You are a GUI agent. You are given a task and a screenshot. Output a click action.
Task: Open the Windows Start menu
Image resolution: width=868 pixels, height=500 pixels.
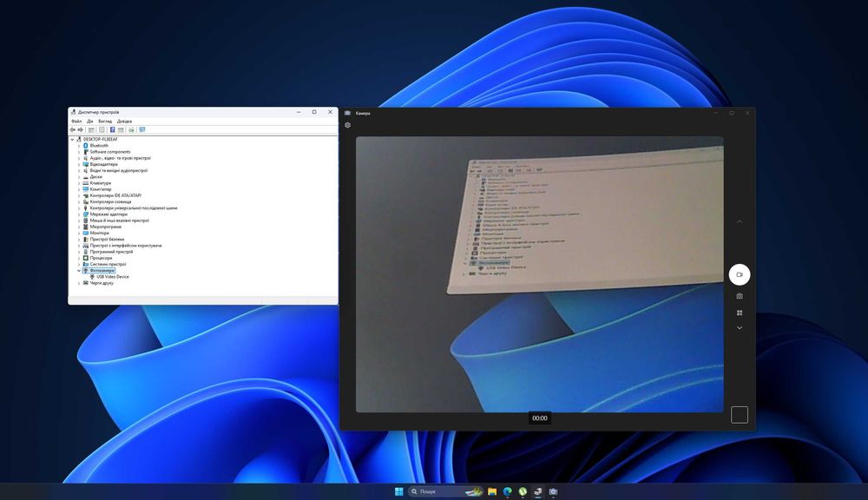[x=398, y=491]
